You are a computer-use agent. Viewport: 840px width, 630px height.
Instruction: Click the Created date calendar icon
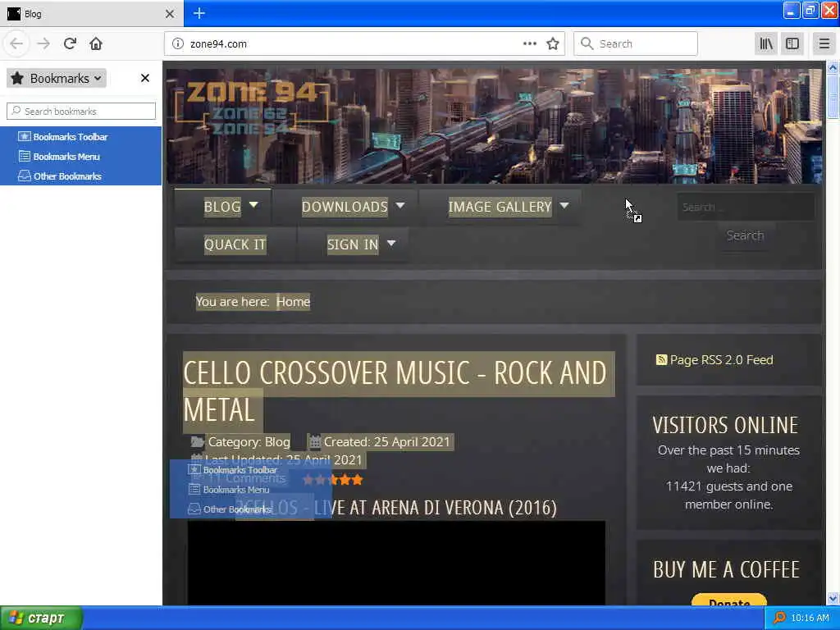click(315, 442)
